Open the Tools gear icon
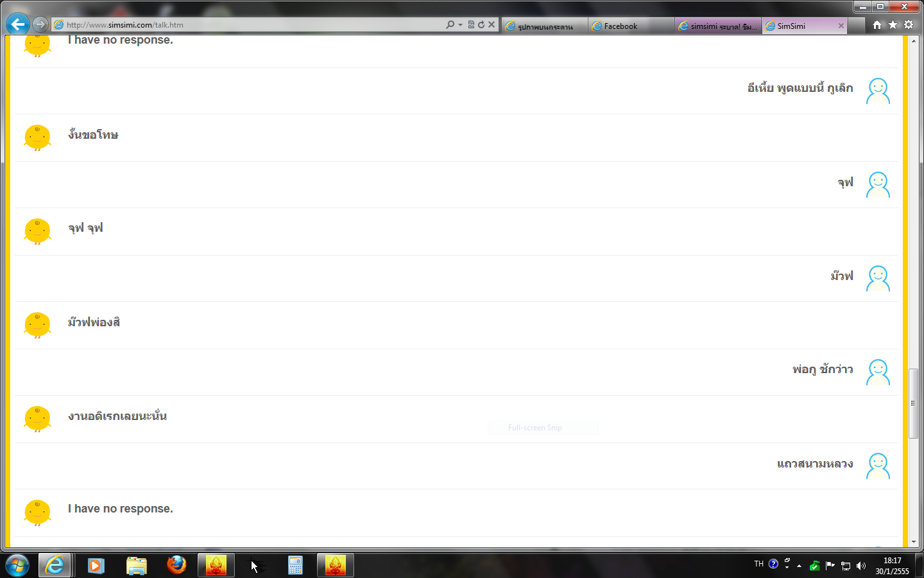The height and width of the screenshot is (578, 924). (909, 24)
